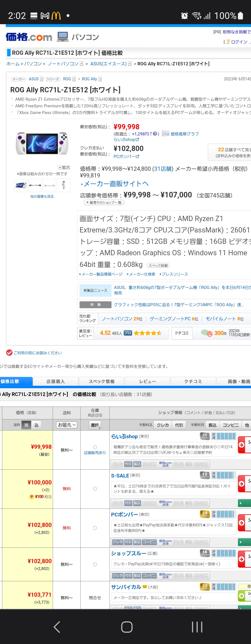
Task: Tap the help question mark beside 前週比
Action: point(155,134)
